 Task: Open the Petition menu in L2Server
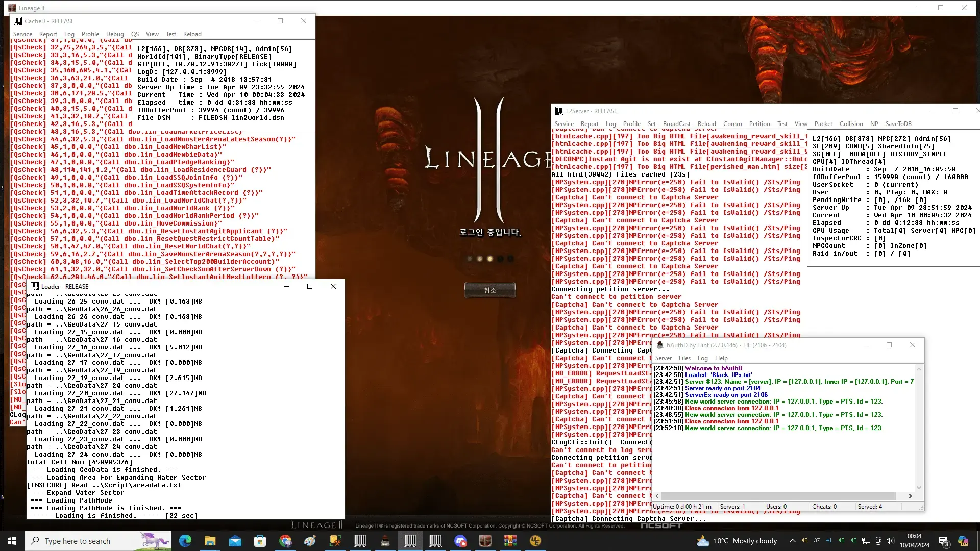click(759, 124)
